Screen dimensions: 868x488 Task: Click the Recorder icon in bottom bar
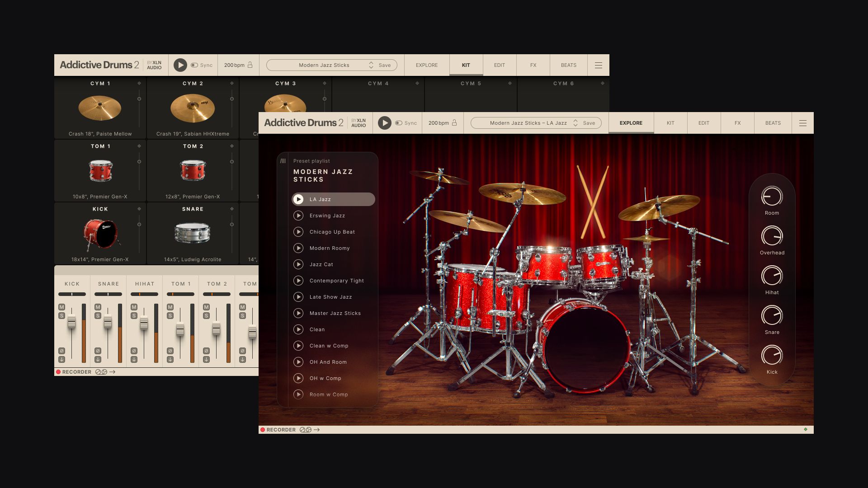(x=262, y=430)
